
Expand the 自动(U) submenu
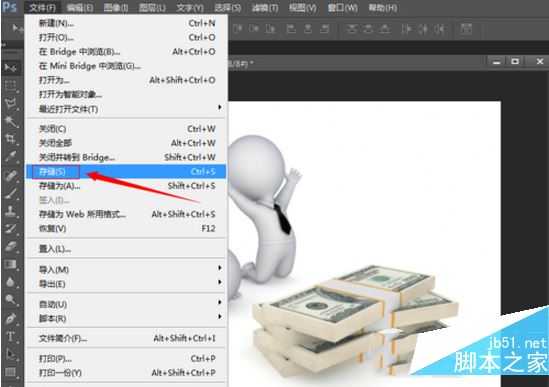126,304
